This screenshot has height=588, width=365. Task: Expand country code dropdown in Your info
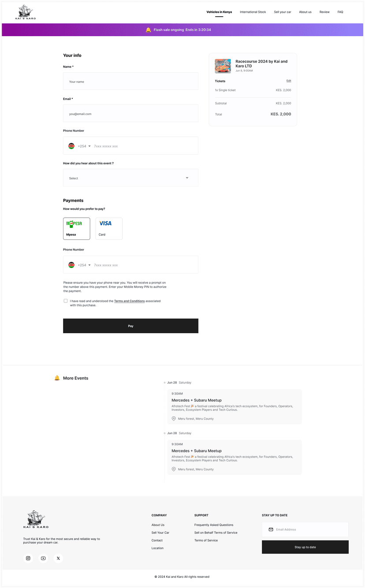click(84, 146)
